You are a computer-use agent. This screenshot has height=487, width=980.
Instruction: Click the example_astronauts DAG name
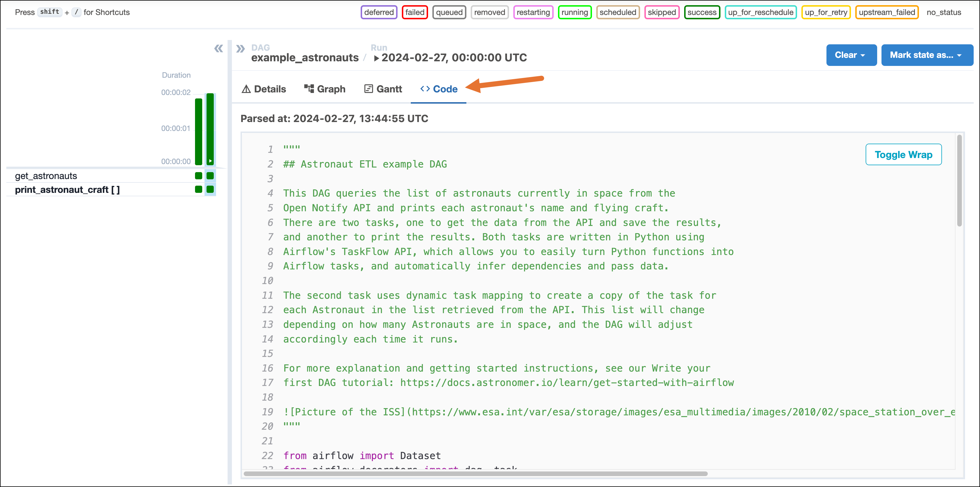pyautogui.click(x=305, y=57)
